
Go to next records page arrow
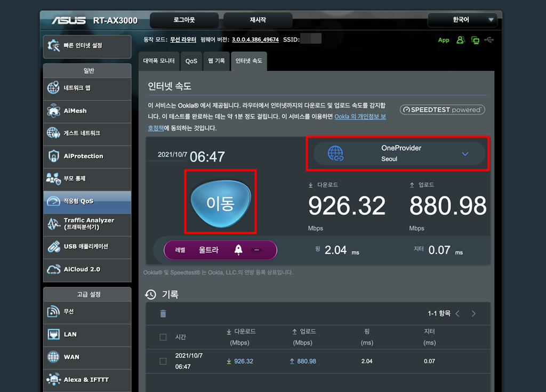pos(473,314)
